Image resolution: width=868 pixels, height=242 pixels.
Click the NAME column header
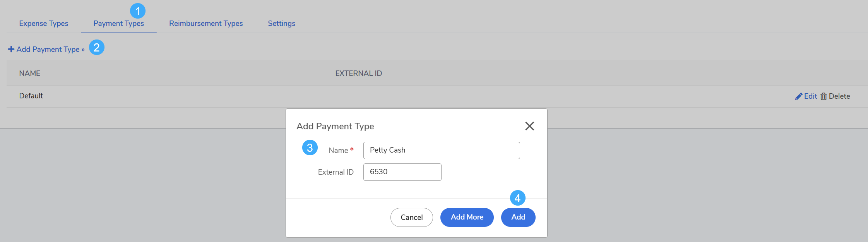tap(30, 73)
